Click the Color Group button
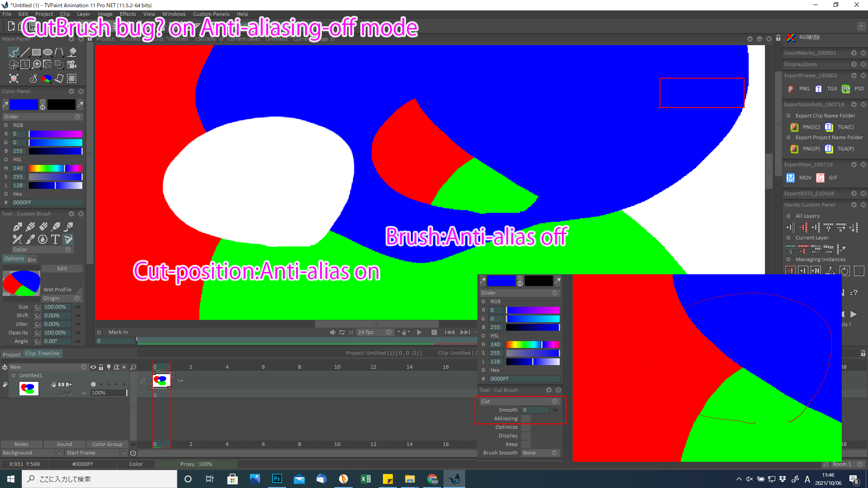Viewport: 868px width, 488px height. (107, 444)
